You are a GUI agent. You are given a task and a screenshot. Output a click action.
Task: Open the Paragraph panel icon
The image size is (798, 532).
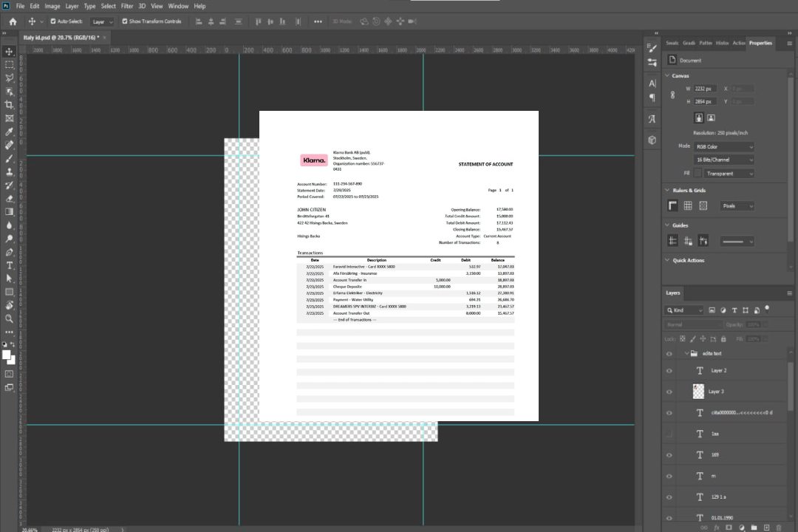pyautogui.click(x=652, y=98)
